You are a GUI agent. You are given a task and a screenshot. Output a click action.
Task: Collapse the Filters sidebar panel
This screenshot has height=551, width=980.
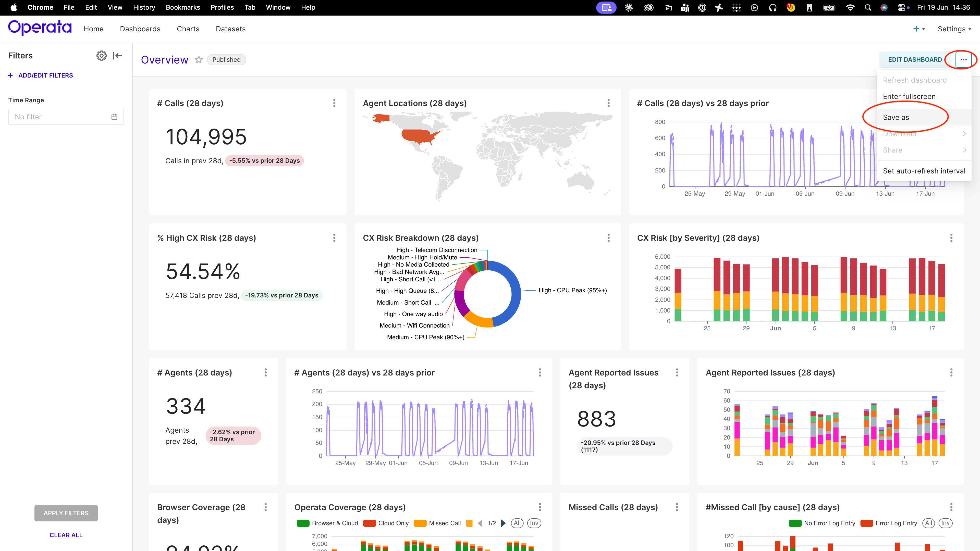coord(118,56)
